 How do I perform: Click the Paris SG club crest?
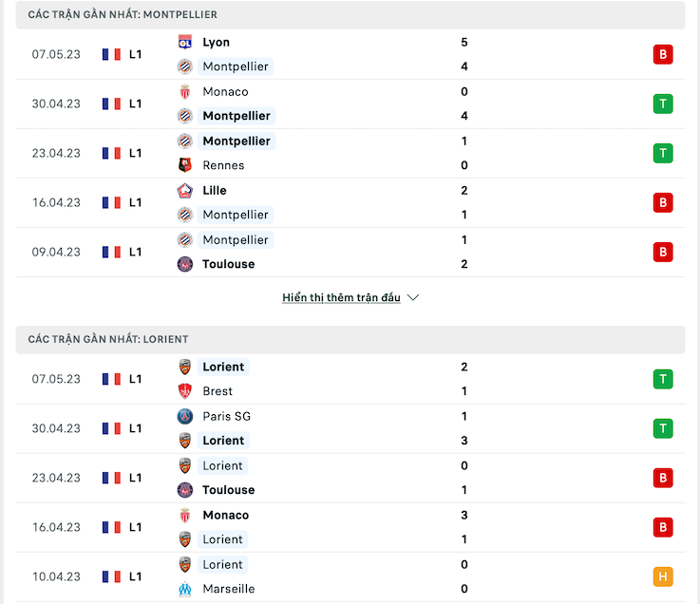click(185, 416)
